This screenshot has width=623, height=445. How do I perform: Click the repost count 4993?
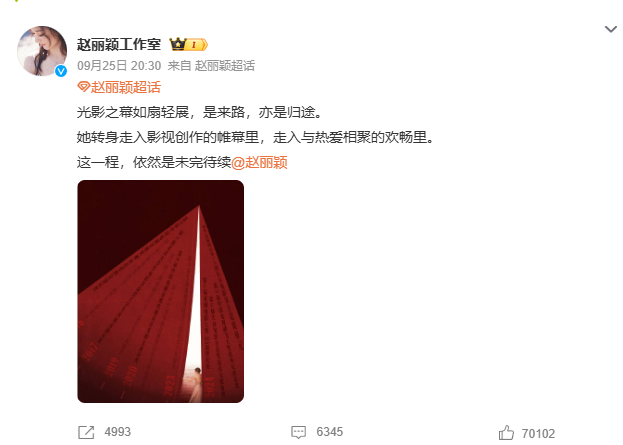coord(118,432)
